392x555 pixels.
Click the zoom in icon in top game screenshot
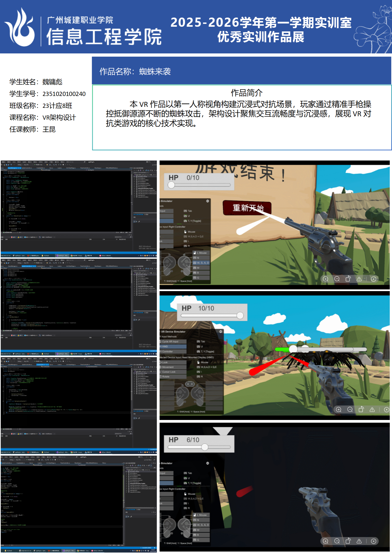[326, 279]
